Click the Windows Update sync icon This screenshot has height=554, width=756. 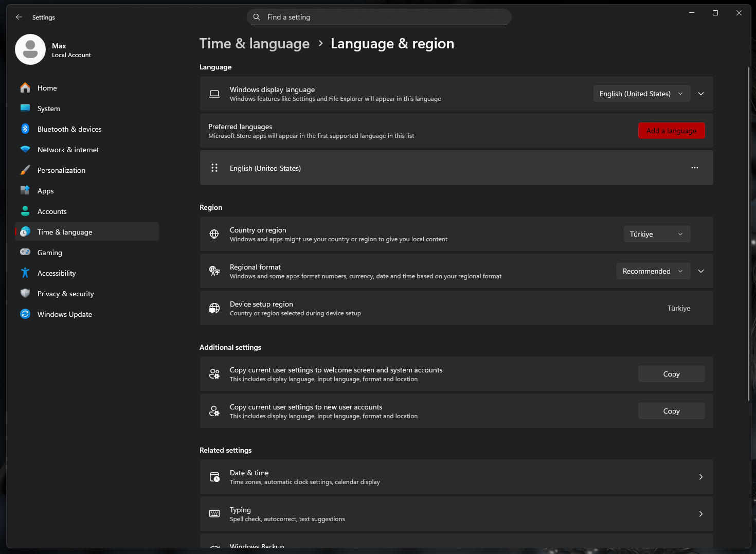coord(25,314)
